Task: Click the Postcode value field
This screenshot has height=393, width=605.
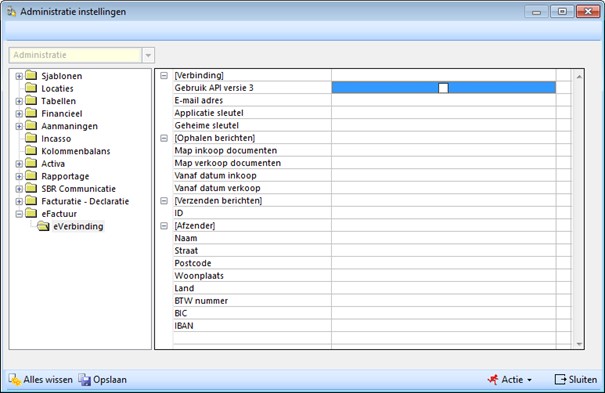Action: [x=444, y=263]
